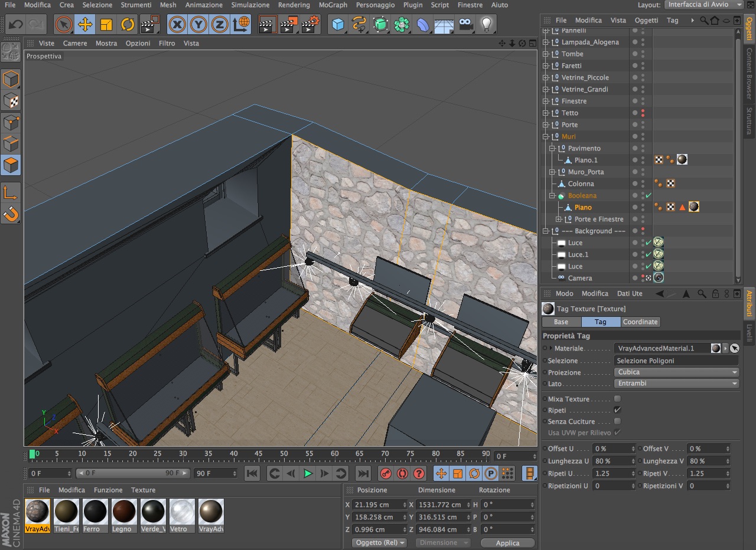Open the viewport Camere menu

coord(75,43)
